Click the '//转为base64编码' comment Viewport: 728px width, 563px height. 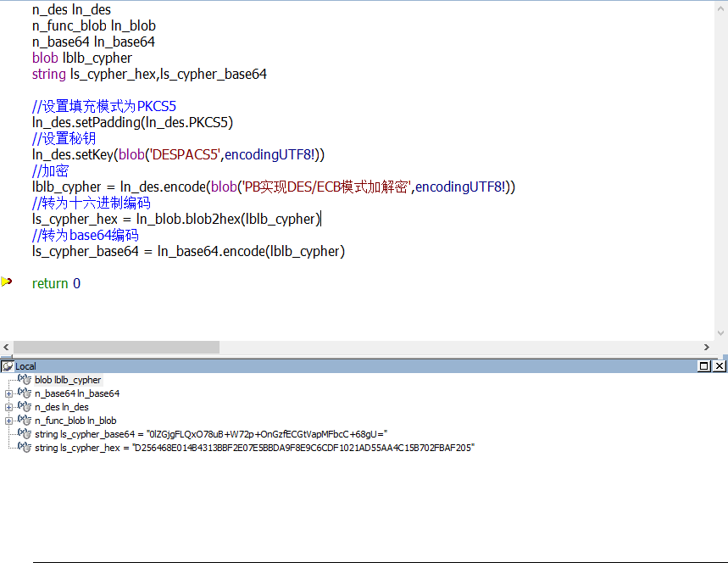[86, 235]
